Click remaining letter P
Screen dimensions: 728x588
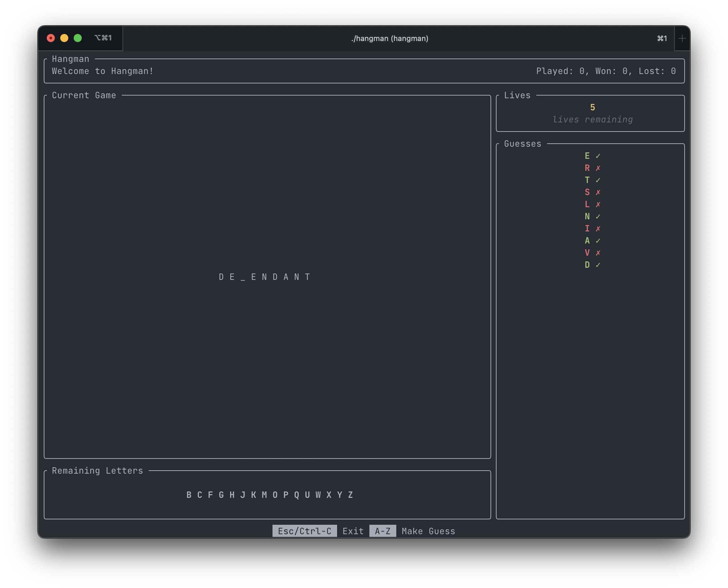pyautogui.click(x=286, y=495)
